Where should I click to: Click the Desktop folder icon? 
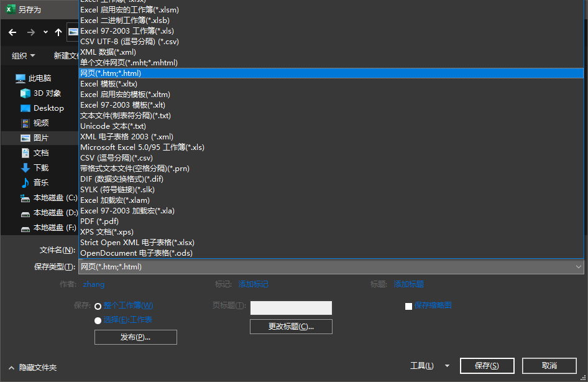pyautogui.click(x=25, y=108)
